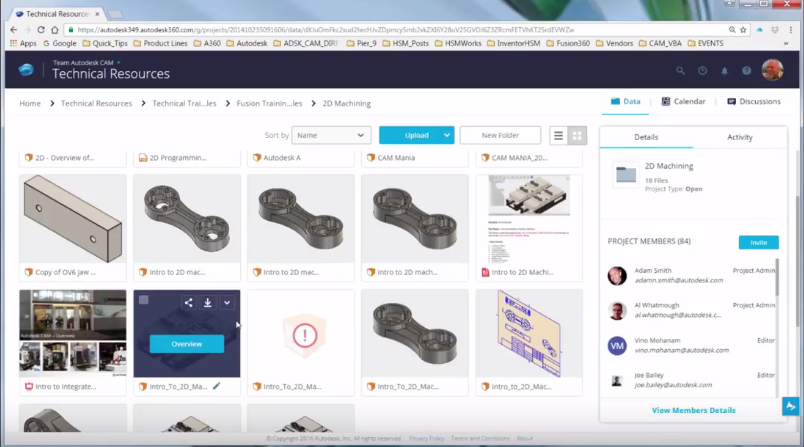
Task: Go to Home breadcrumb
Action: point(30,104)
